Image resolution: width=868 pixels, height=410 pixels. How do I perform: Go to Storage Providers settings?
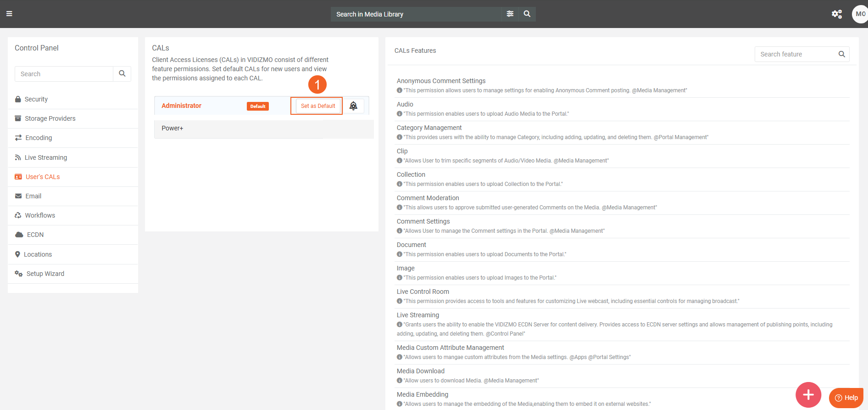(x=50, y=118)
